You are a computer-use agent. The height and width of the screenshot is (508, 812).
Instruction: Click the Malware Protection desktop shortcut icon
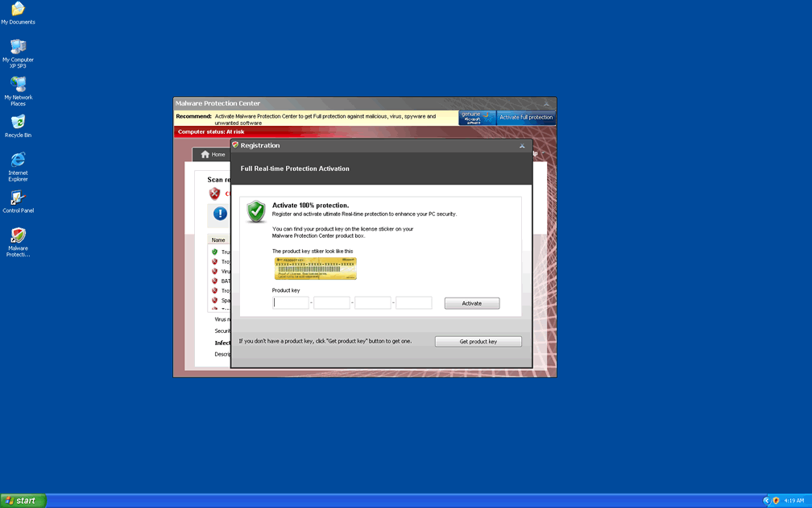(x=18, y=235)
